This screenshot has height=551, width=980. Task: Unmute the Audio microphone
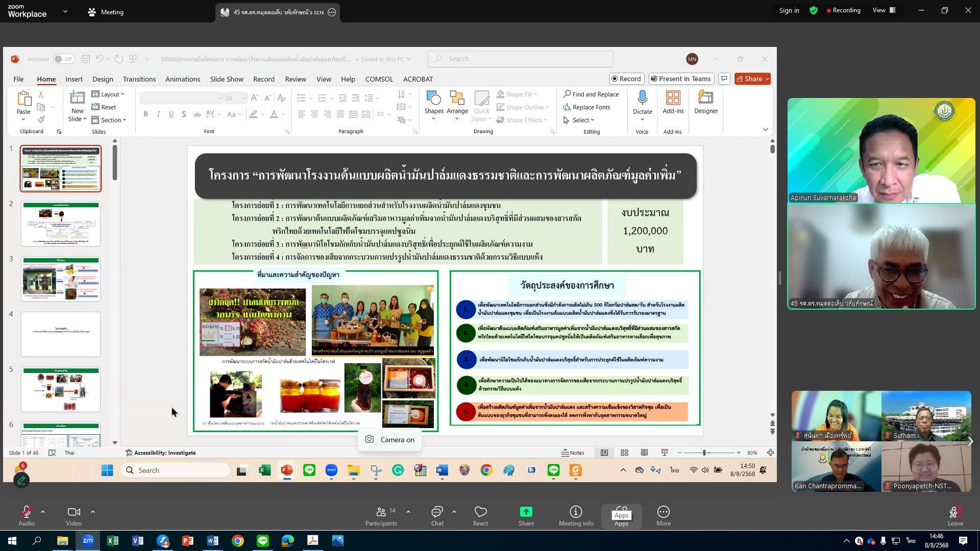click(26, 512)
